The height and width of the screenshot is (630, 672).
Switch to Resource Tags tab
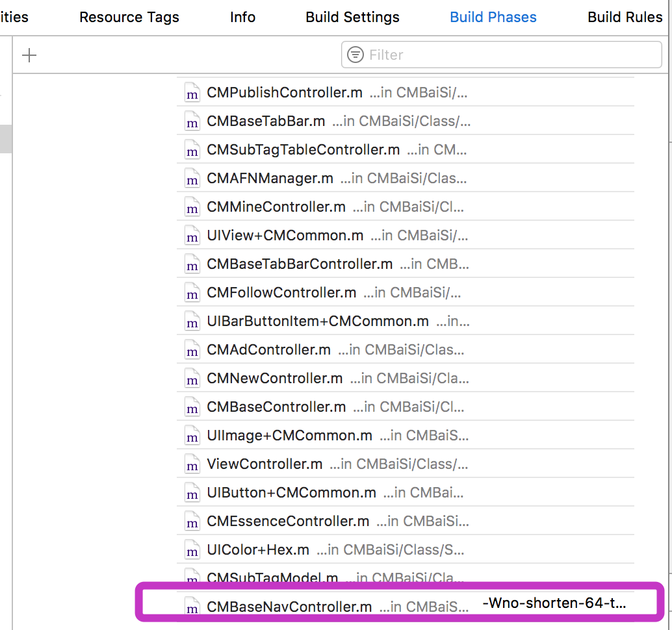tap(129, 17)
